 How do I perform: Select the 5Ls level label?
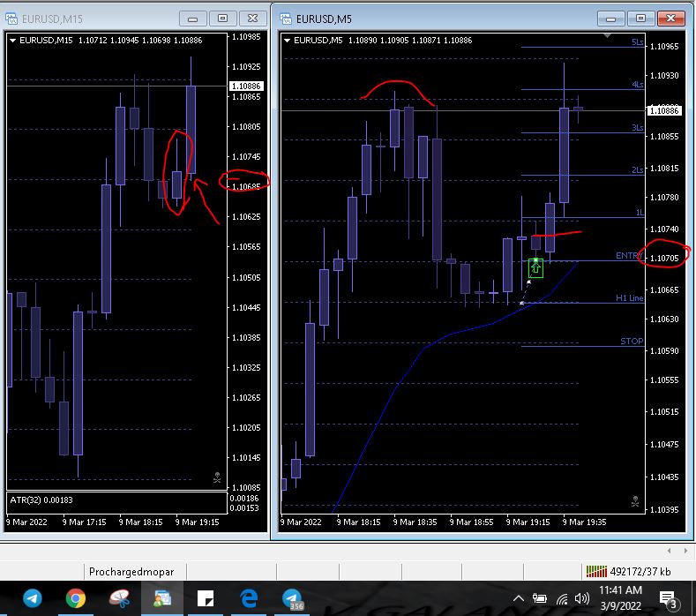pos(638,42)
